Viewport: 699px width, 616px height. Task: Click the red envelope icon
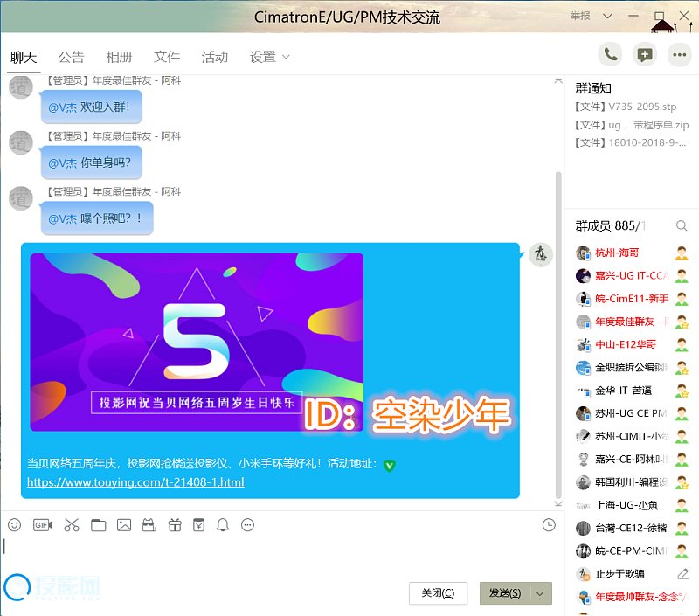click(199, 525)
